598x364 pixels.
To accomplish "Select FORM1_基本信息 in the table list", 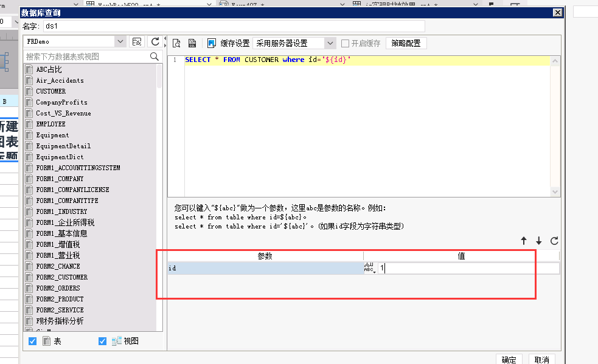I will [62, 233].
